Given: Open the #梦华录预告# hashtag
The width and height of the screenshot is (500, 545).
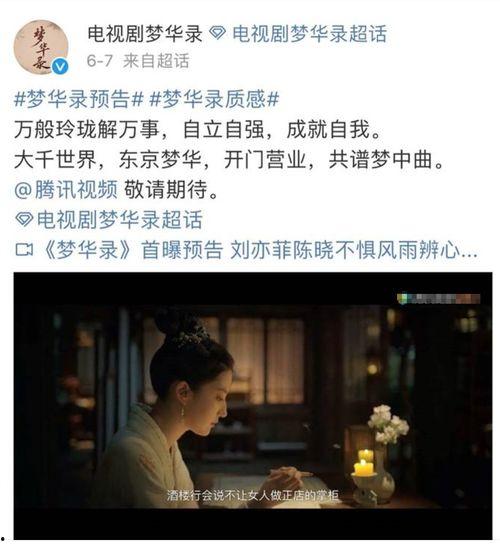Looking at the screenshot, I should tap(79, 99).
